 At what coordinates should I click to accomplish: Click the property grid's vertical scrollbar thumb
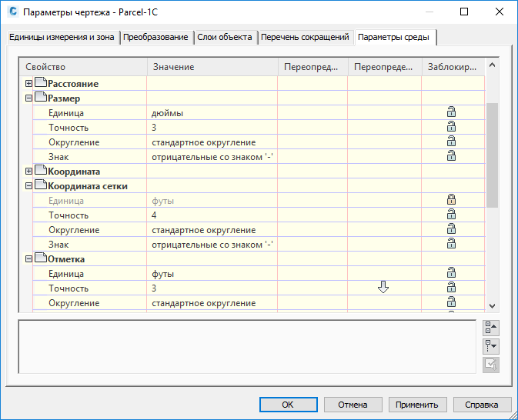(491, 154)
